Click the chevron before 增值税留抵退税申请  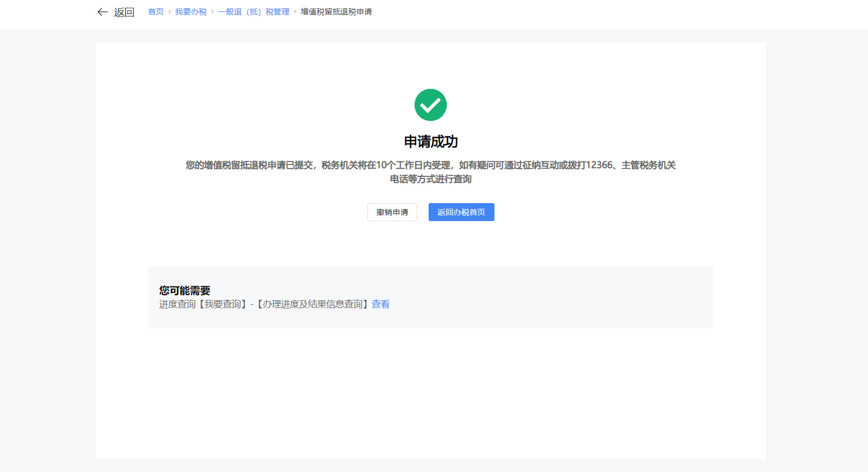[295, 12]
